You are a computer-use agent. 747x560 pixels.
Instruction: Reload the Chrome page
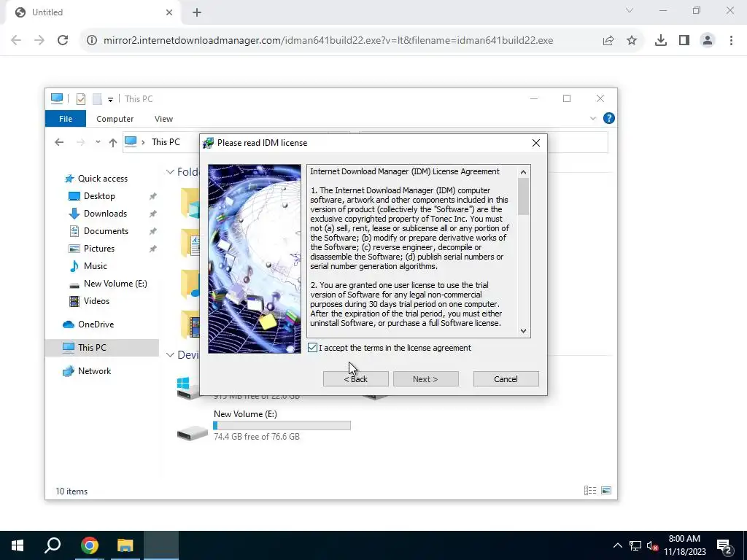tap(63, 41)
